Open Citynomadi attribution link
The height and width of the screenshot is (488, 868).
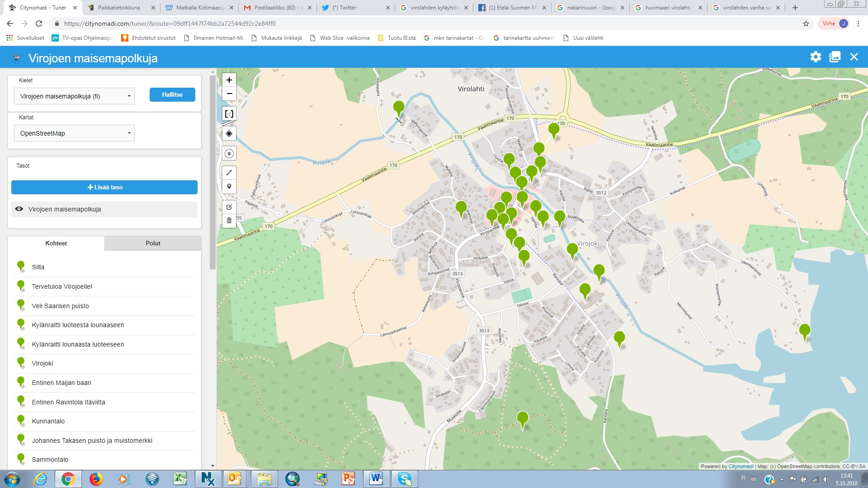[741, 466]
